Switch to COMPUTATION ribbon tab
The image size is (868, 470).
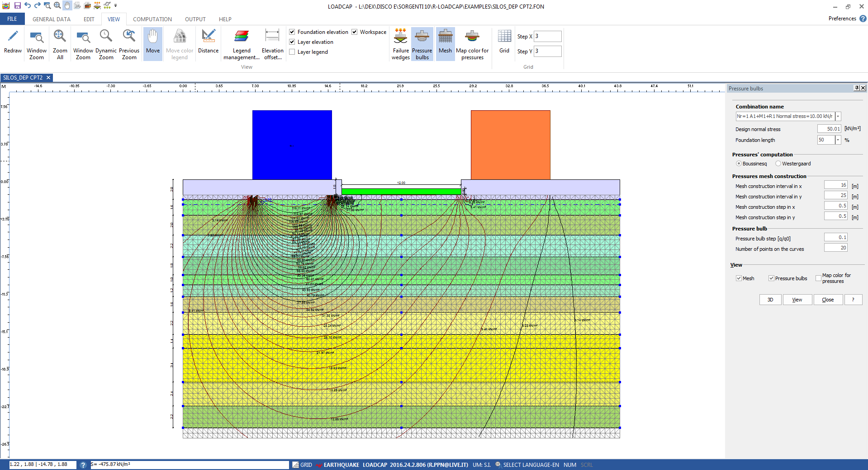point(152,19)
